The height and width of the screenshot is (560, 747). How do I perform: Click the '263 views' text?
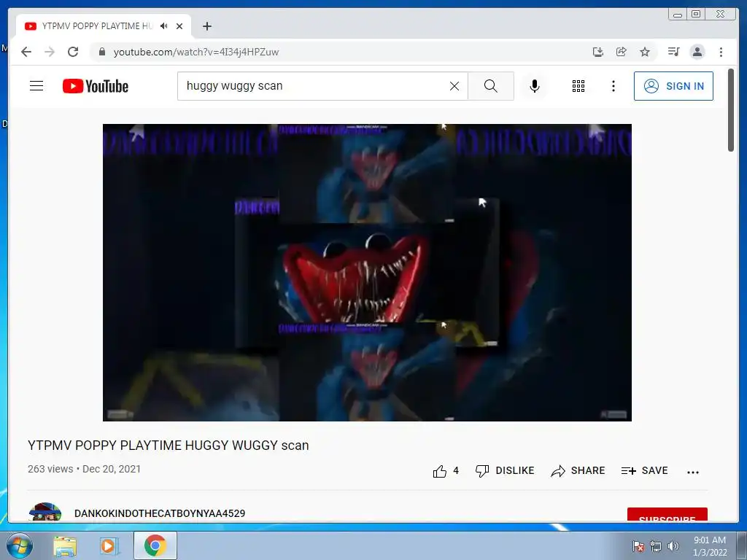click(50, 469)
